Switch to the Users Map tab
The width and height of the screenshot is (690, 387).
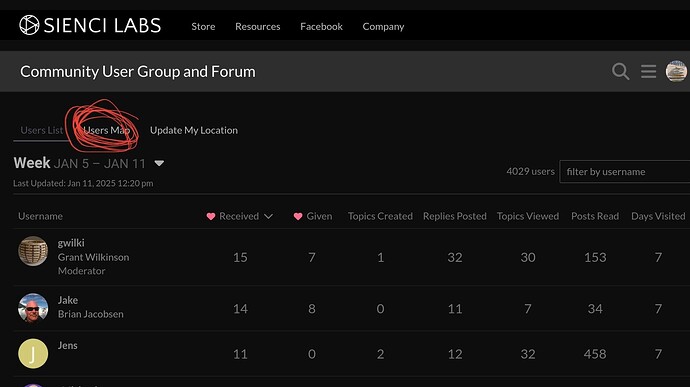click(106, 130)
